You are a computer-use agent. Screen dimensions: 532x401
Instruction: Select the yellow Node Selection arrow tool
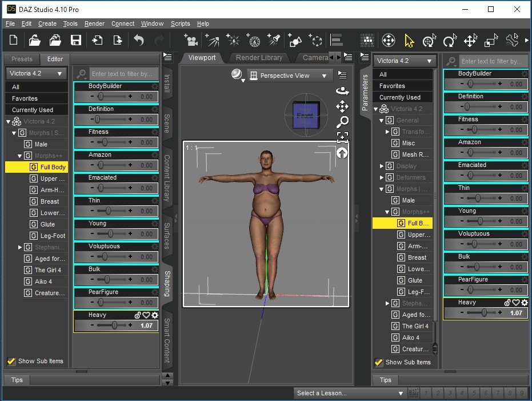409,41
